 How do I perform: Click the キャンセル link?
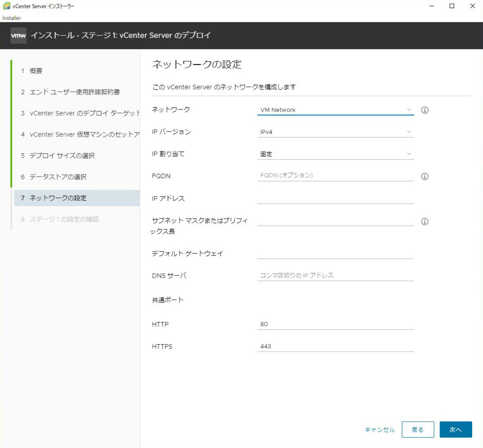click(380, 430)
